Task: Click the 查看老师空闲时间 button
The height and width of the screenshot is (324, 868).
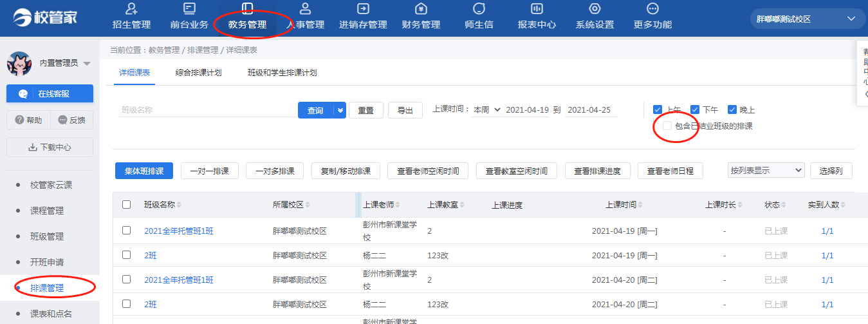Action: pyautogui.click(x=428, y=171)
